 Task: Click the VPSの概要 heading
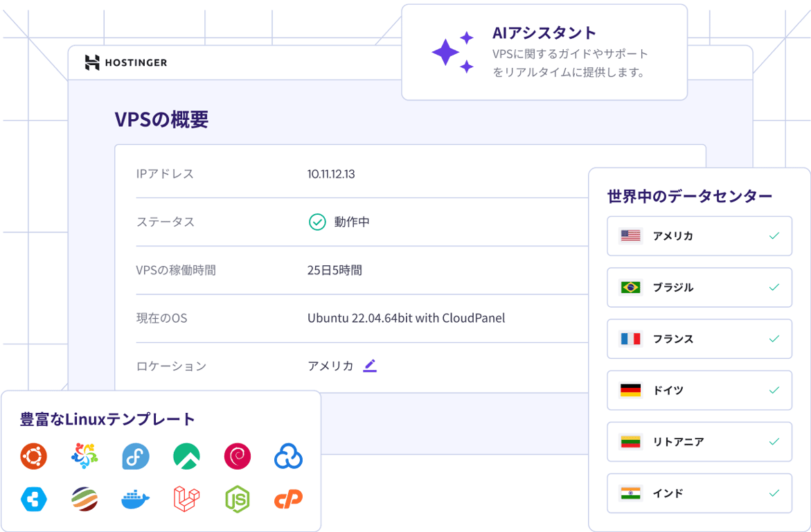(161, 120)
